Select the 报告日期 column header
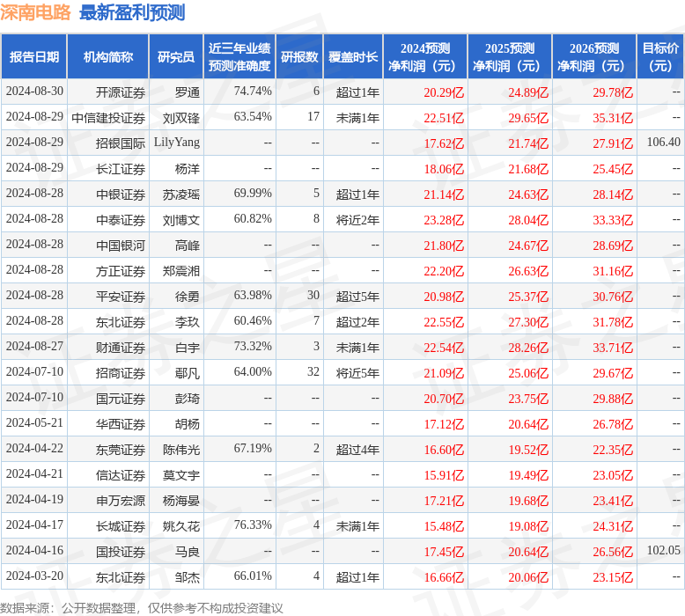 tap(34, 56)
